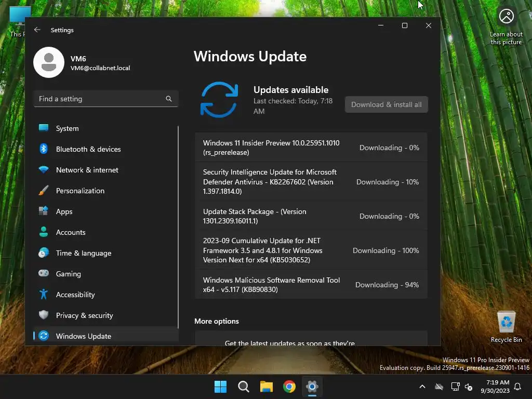Go to Gaming settings
Image resolution: width=532 pixels, height=399 pixels.
coord(105,274)
